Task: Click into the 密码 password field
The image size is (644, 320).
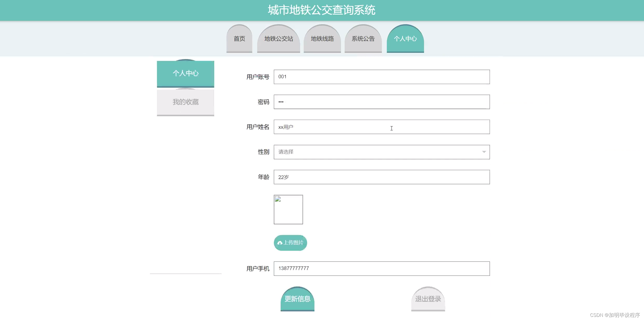Action: (x=381, y=102)
